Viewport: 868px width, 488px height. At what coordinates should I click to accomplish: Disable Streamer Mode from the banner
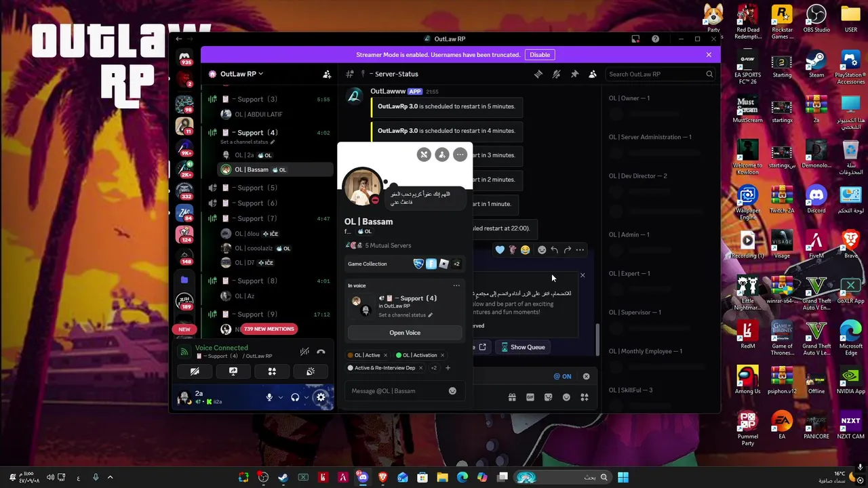coord(540,55)
